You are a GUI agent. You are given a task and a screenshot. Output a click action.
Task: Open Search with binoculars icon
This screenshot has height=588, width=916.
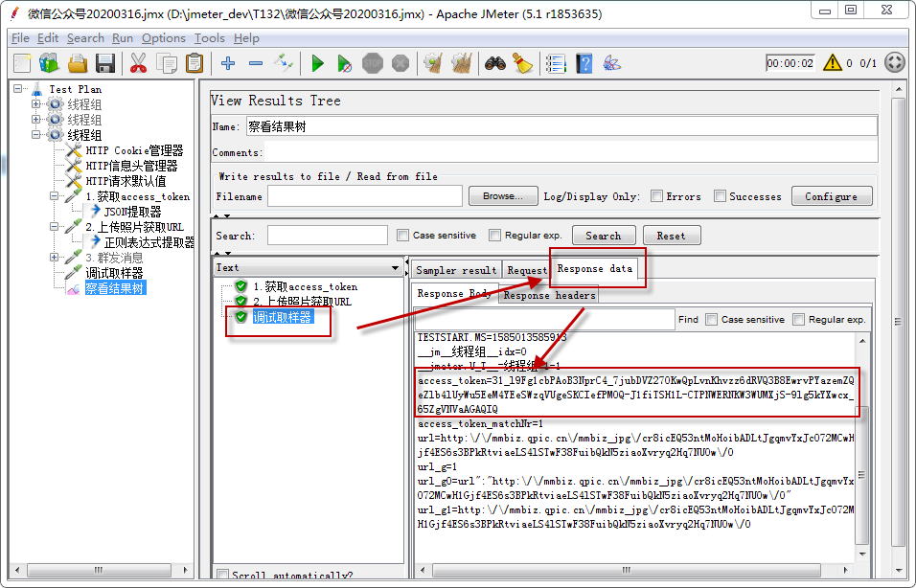pos(495,63)
